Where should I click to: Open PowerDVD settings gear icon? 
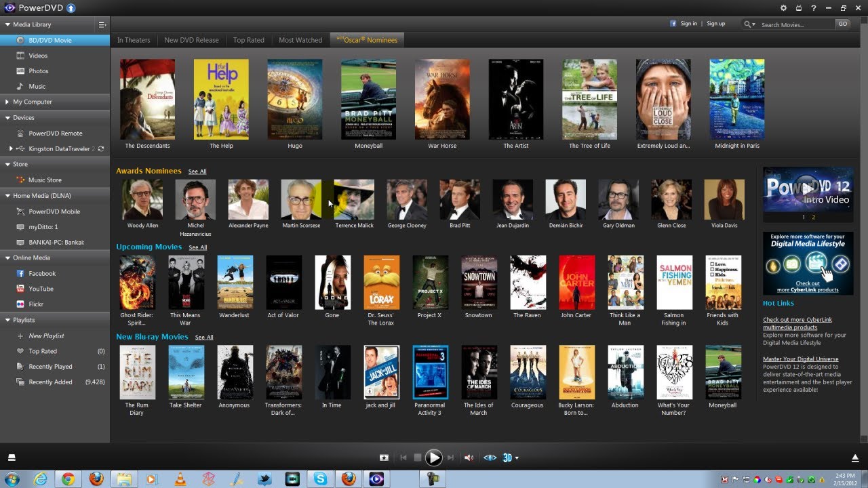(783, 8)
